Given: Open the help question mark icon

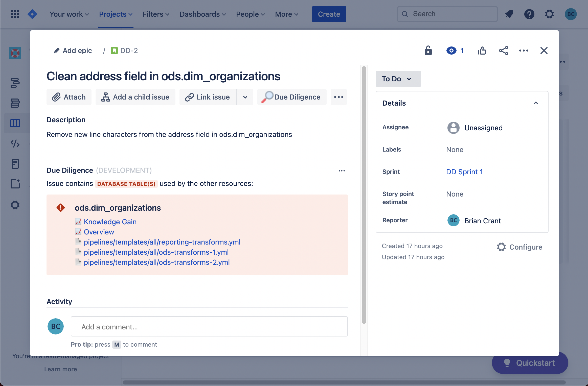Looking at the screenshot, I should click(529, 14).
